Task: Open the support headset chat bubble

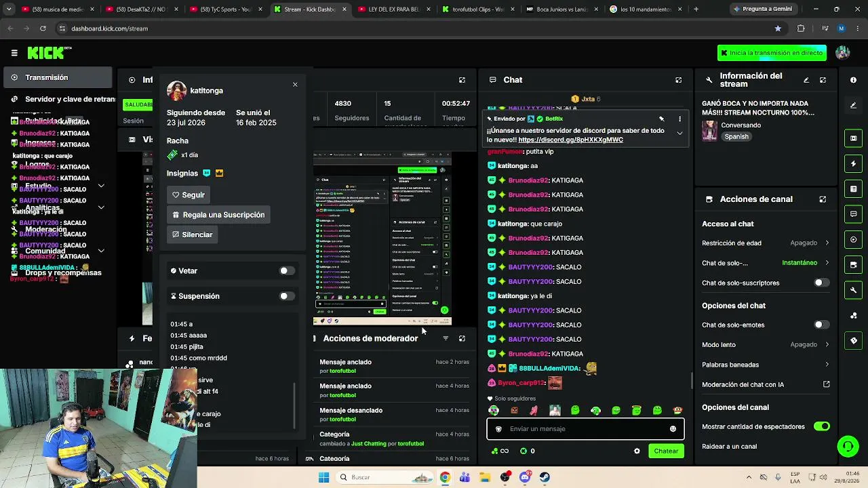Action: tap(848, 446)
